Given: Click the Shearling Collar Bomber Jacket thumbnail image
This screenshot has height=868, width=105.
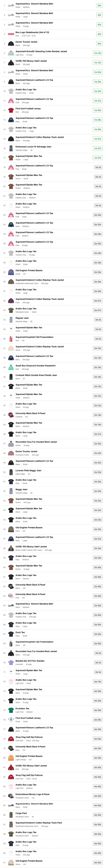Looking at the screenshot, I should click(x=11, y=53).
